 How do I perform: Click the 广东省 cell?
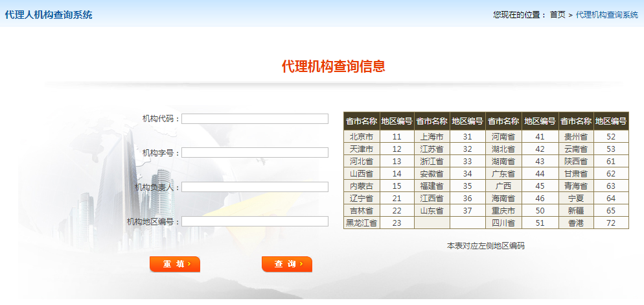click(x=503, y=174)
